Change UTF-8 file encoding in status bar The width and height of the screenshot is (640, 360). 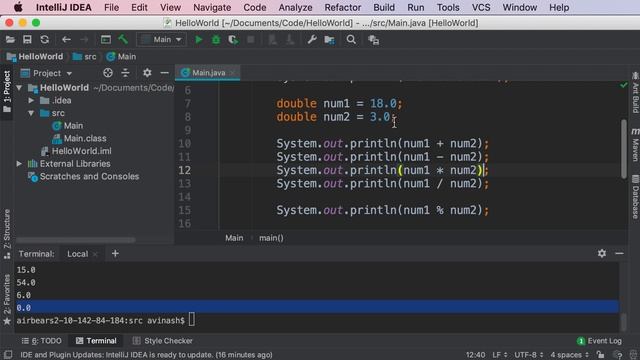(529, 355)
